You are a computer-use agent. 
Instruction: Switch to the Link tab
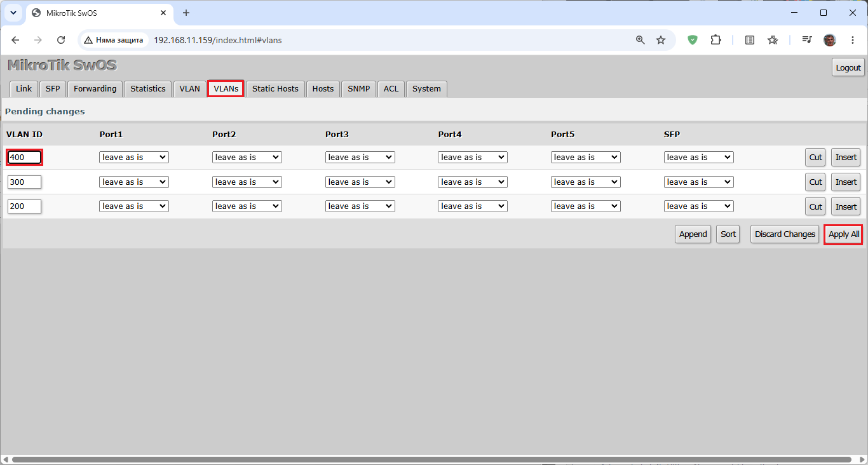click(x=24, y=89)
